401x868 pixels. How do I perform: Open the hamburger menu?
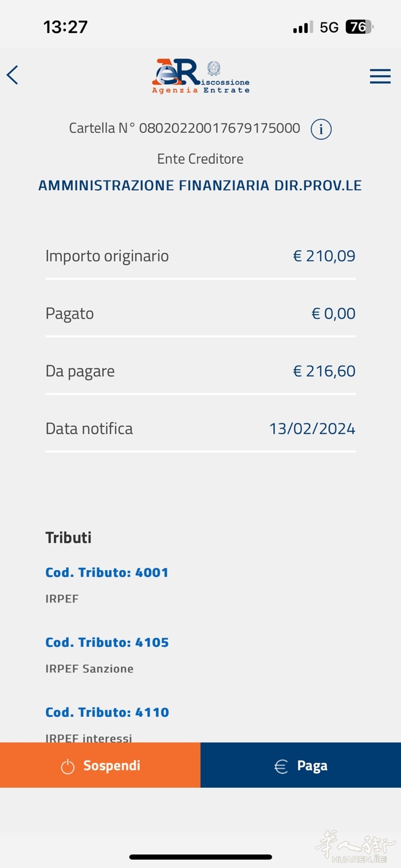click(380, 76)
